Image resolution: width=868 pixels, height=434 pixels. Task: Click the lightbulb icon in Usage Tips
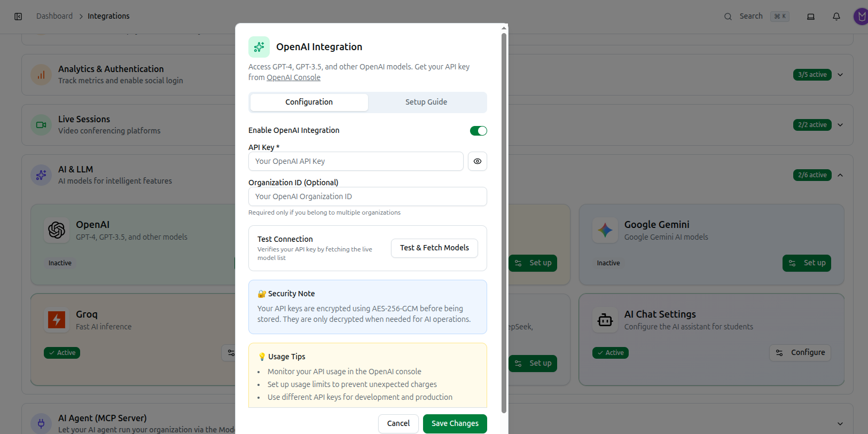pos(262,357)
